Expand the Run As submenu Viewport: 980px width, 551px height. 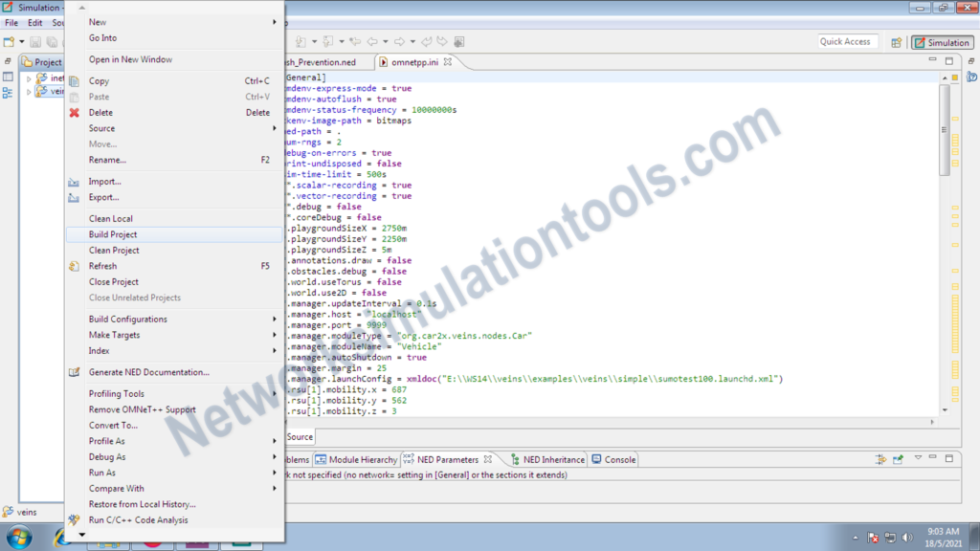pos(105,472)
